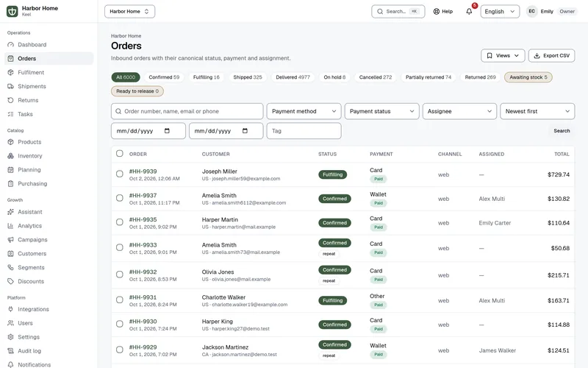Click the Audit log icon
Viewport: 588px width, 368px height.
pyautogui.click(x=10, y=351)
